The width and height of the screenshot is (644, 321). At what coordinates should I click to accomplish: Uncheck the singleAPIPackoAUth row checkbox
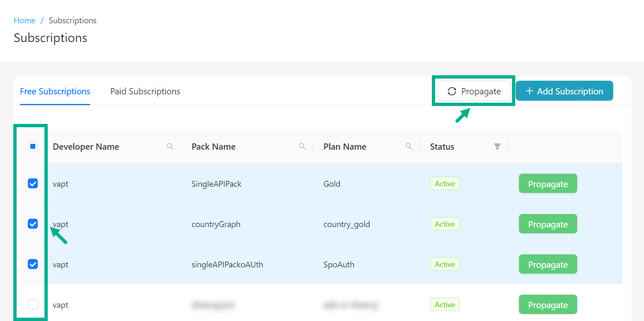[x=33, y=264]
